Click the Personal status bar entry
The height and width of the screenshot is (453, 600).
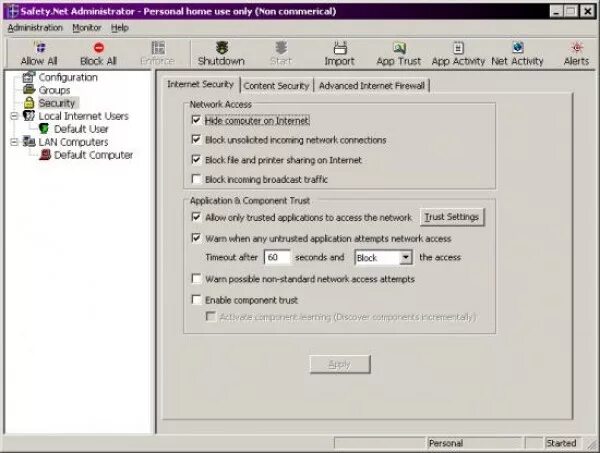[x=474, y=443]
